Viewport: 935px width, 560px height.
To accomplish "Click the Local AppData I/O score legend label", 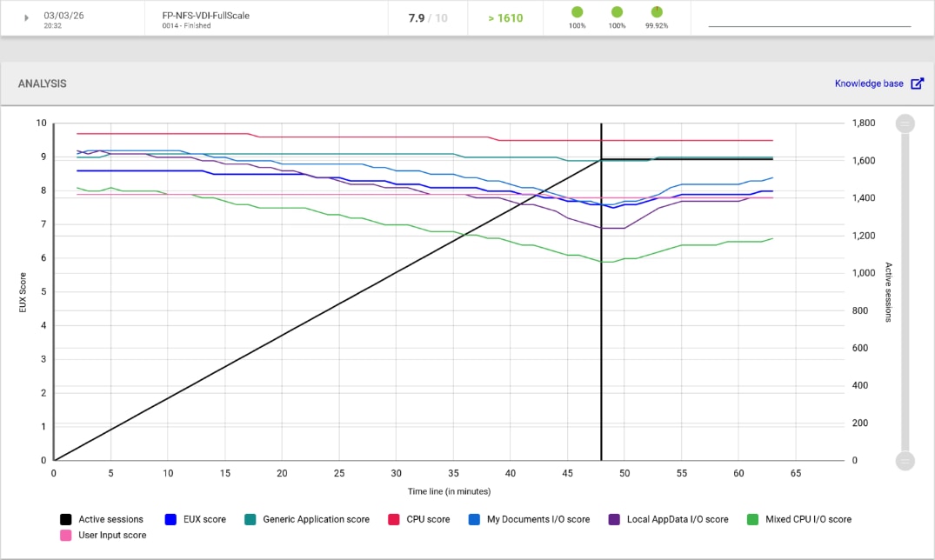I will click(678, 519).
